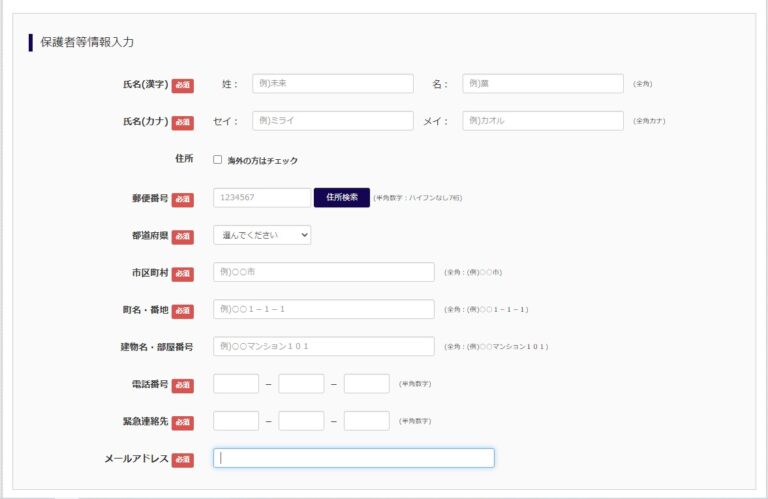Focus the セイ katakana surname field

click(332, 121)
